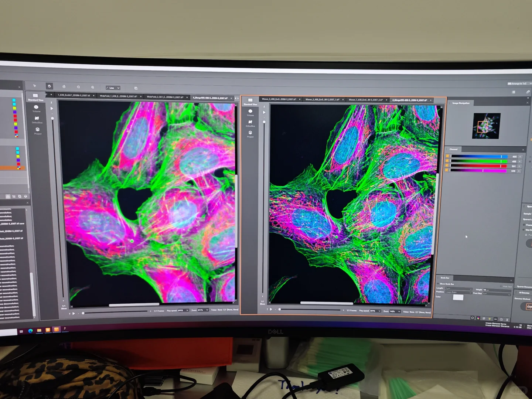532x399 pixels.
Task: Expand the 488 channel options arrow
Action: 520,161
